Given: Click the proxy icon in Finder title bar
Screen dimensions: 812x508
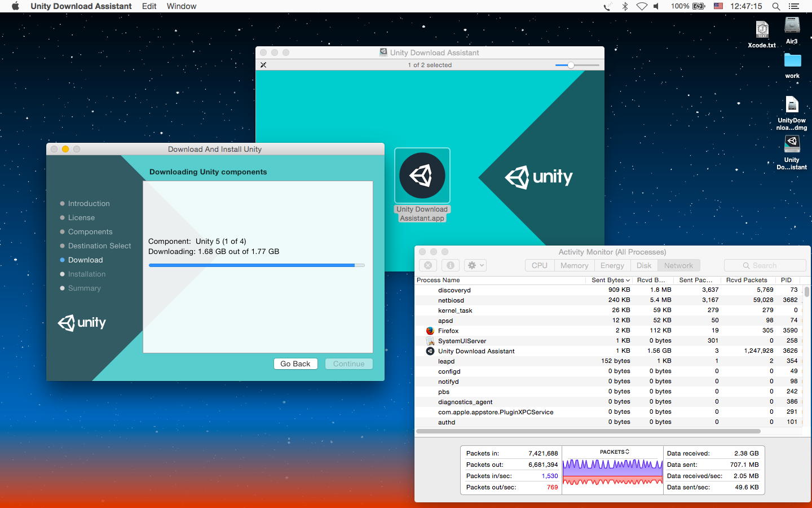Looking at the screenshot, I should (383, 52).
